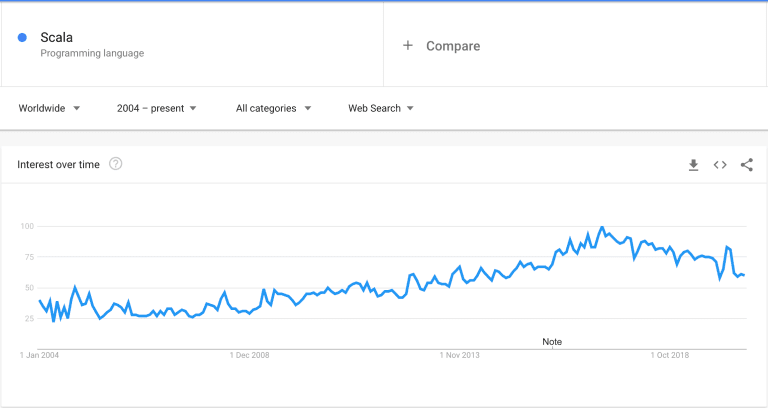
Task: Open the embed code icon
Action: coord(720,165)
